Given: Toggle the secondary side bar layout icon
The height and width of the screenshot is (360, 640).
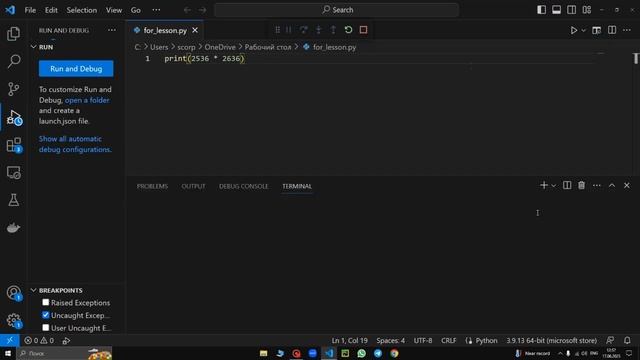Looking at the screenshot, I should click(571, 10).
